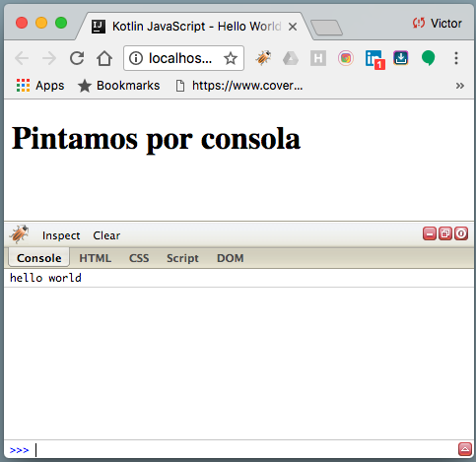Bookmark this page with the star icon

[x=231, y=58]
